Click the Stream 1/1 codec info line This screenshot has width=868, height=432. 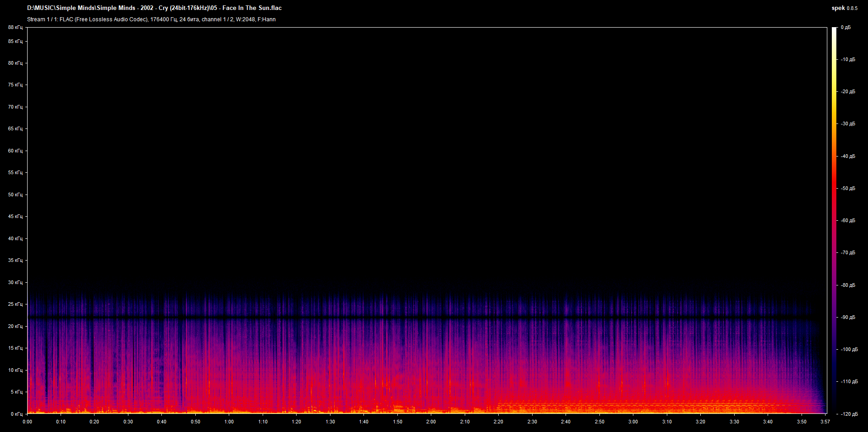point(151,19)
